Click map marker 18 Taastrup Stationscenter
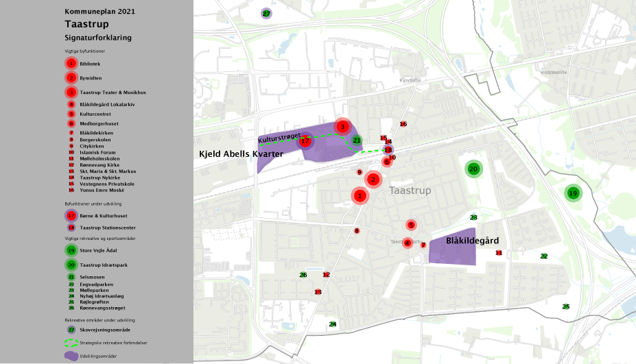This screenshot has height=364, width=636. click(388, 149)
